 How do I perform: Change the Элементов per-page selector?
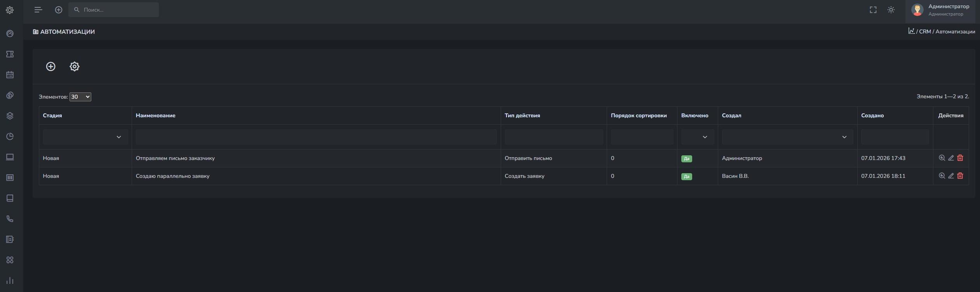(80, 97)
